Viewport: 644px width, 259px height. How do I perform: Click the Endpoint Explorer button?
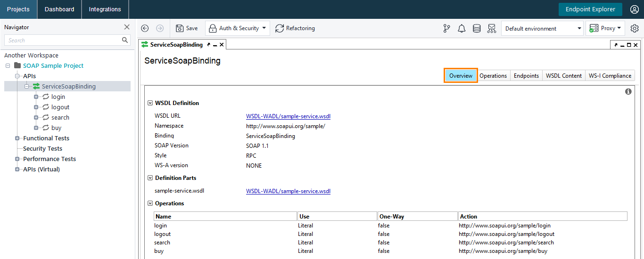[590, 9]
